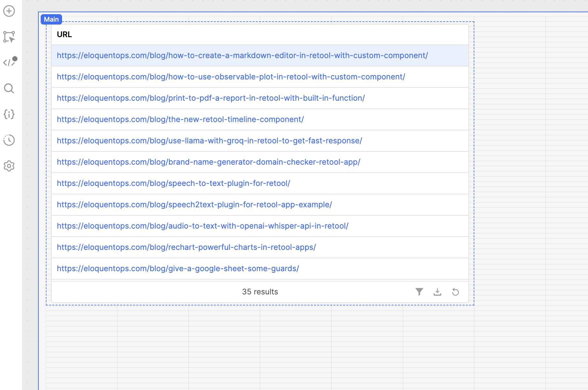
Task: Open the settings gear in sidebar
Action: [x=9, y=166]
